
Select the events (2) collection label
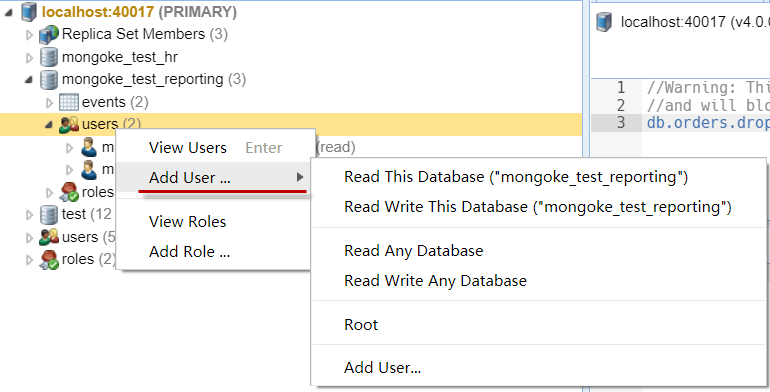115,102
